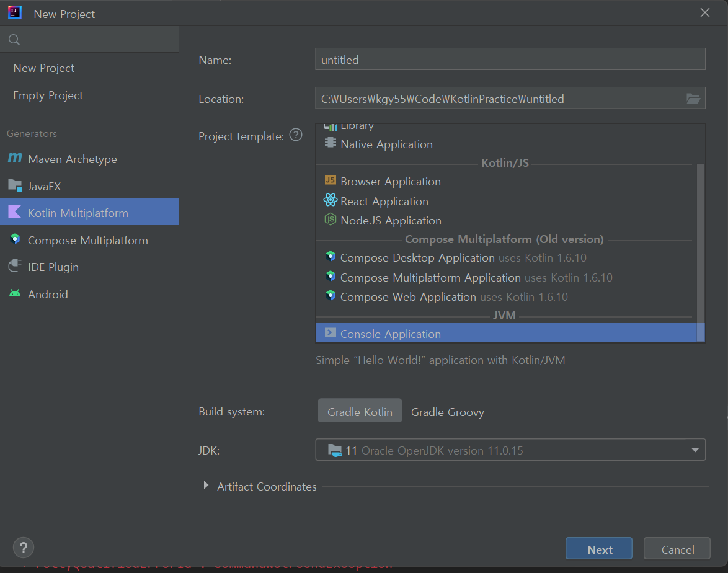This screenshot has width=728, height=573.
Task: Click the sidebar search field
Action: pyautogui.click(x=89, y=40)
